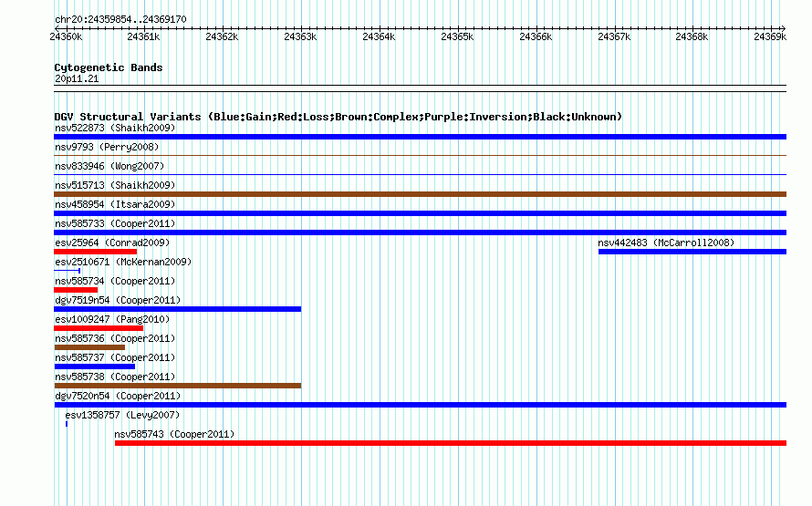Select the blue nsv522873 gain bar
Image resolution: width=812 pixels, height=506 pixels.
[x=420, y=137]
